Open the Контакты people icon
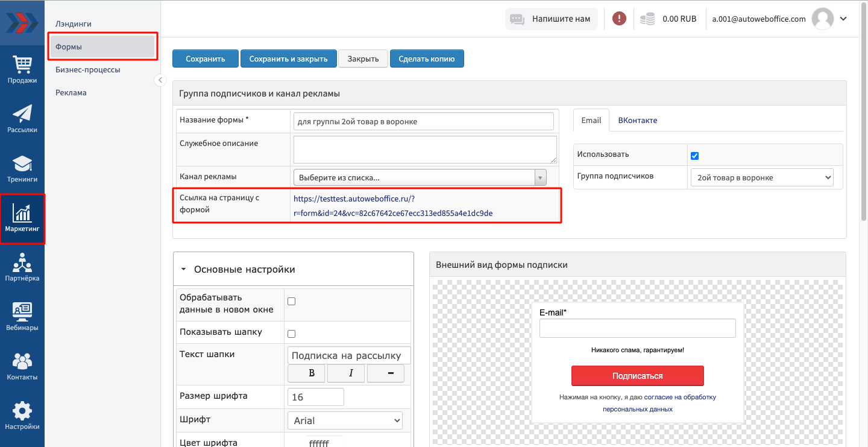The width and height of the screenshot is (868, 447). pyautogui.click(x=22, y=366)
